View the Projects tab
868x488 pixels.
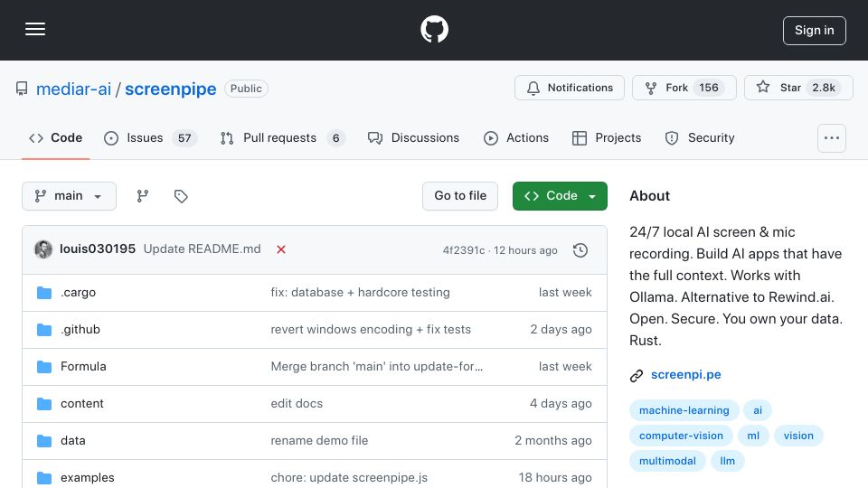[607, 137]
